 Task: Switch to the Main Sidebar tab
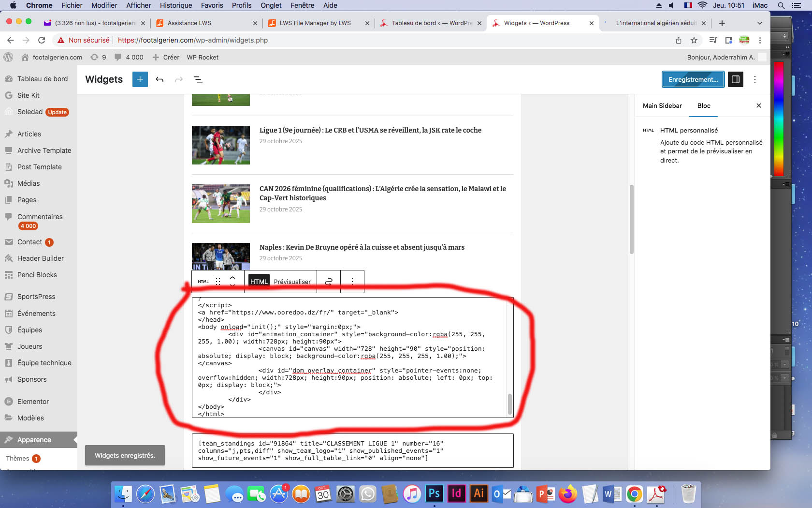click(662, 105)
